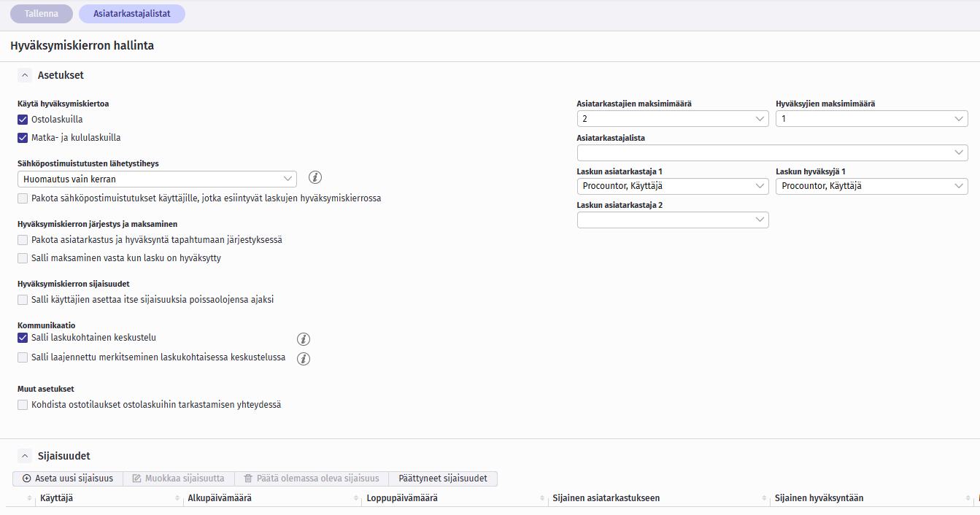Viewport: 980px width, 515px height.
Task: Open Sähköpostimuistutusten lähetystiheys dropdown
Action: click(x=156, y=179)
